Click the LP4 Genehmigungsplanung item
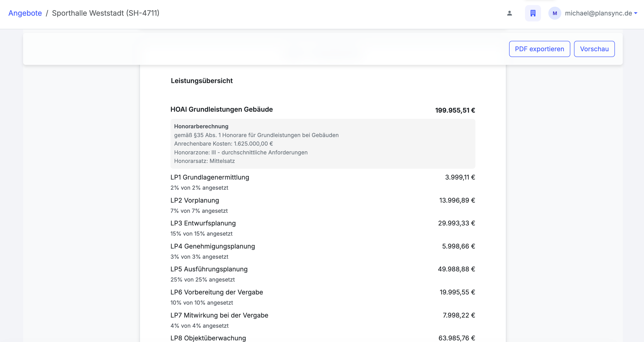The width and height of the screenshot is (644, 342). tap(213, 246)
